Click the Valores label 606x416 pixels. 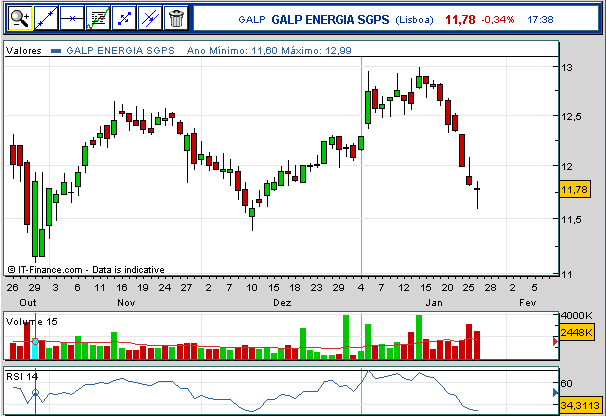pyautogui.click(x=24, y=51)
